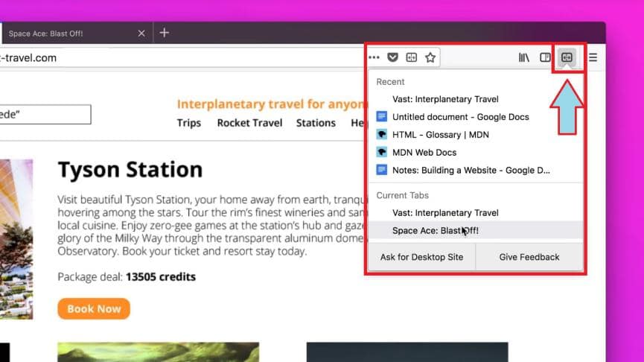
Task: Open the Trips navigation link
Action: [x=189, y=123]
